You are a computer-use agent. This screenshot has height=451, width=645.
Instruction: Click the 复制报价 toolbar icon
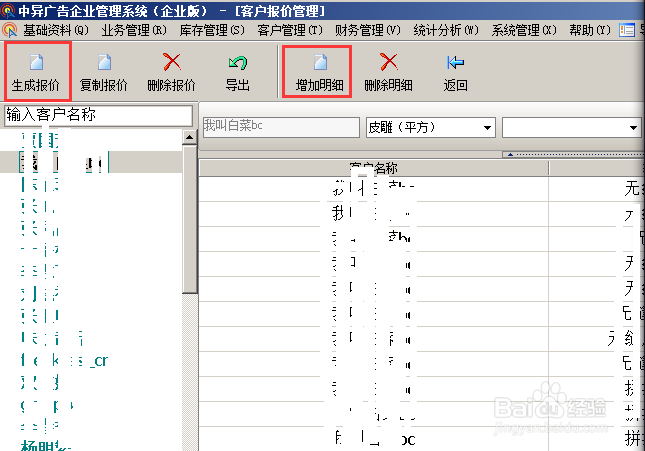[x=104, y=63]
